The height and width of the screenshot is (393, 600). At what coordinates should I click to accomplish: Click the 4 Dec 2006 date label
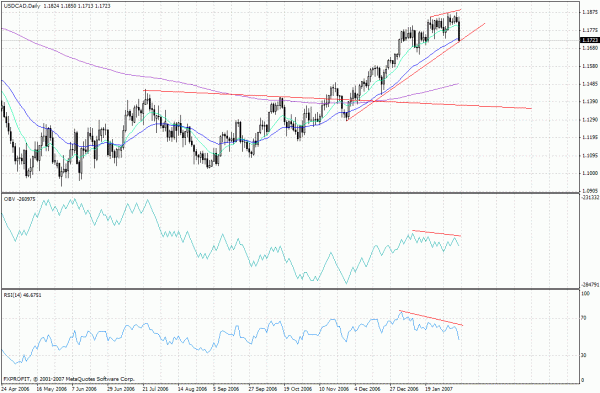click(368, 389)
